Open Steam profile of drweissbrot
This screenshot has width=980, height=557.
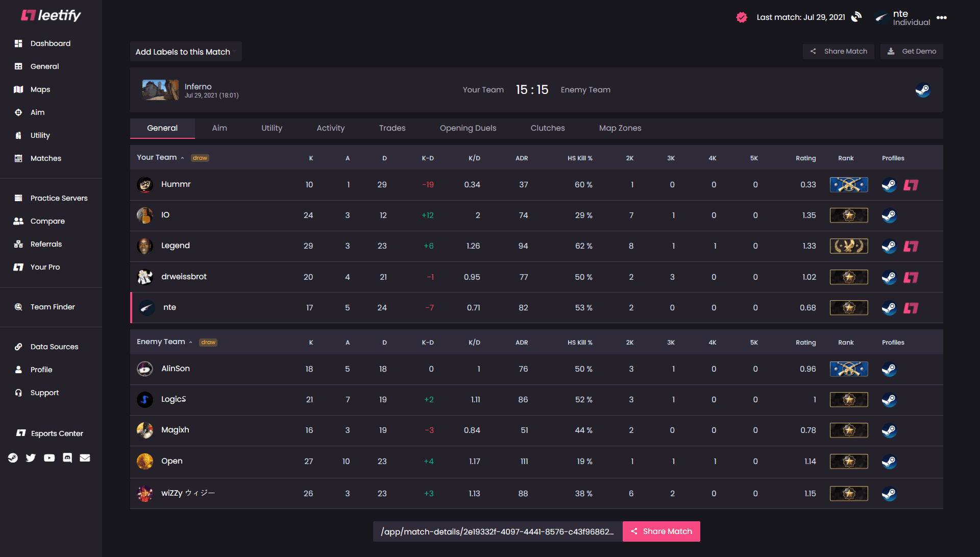(889, 277)
